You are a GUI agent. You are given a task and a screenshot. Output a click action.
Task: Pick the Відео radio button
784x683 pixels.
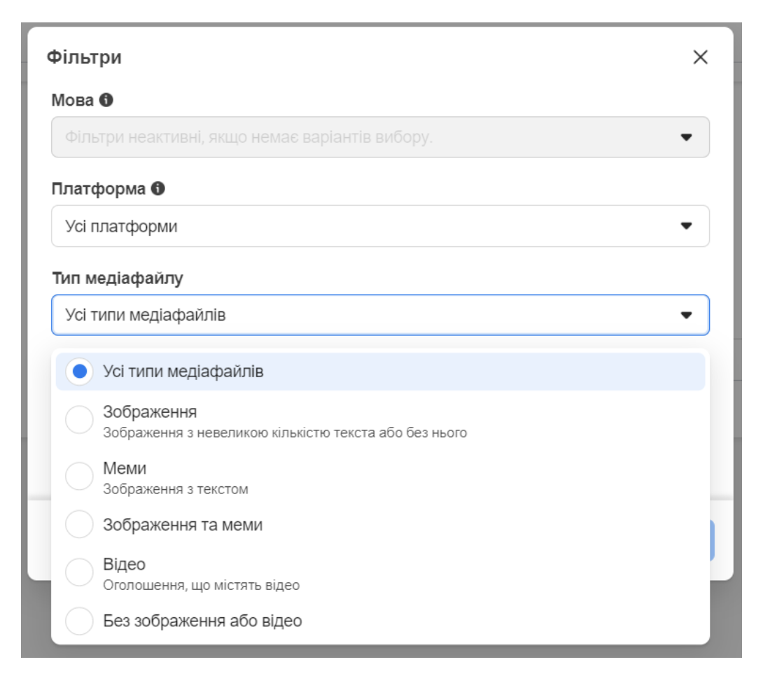pos(79,572)
